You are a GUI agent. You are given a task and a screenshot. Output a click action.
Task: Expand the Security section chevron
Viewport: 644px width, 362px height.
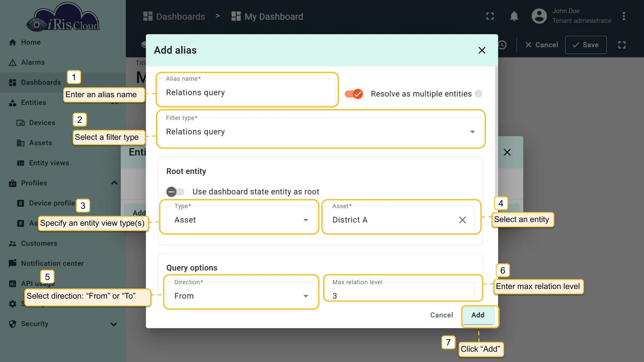[114, 324]
